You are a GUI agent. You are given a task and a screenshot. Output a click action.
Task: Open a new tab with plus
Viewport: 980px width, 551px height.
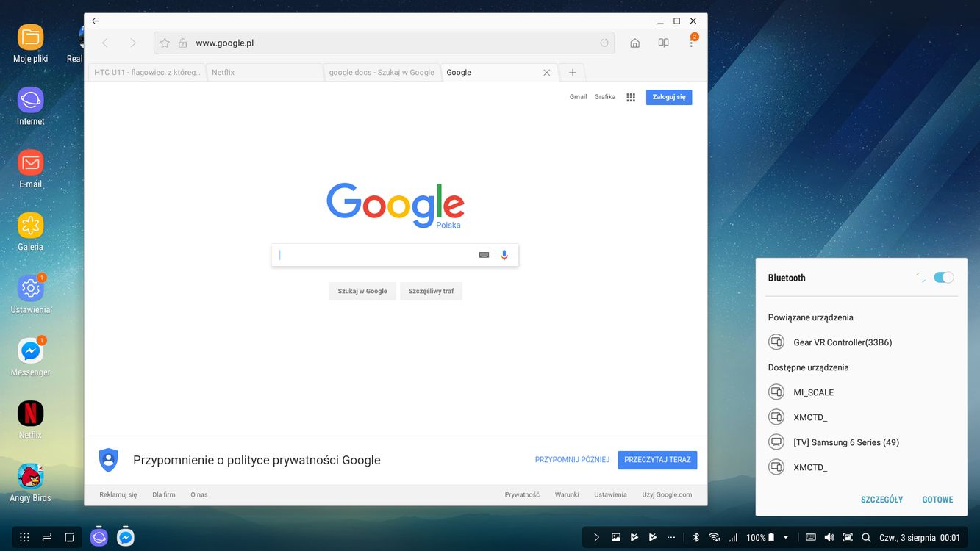(x=572, y=73)
